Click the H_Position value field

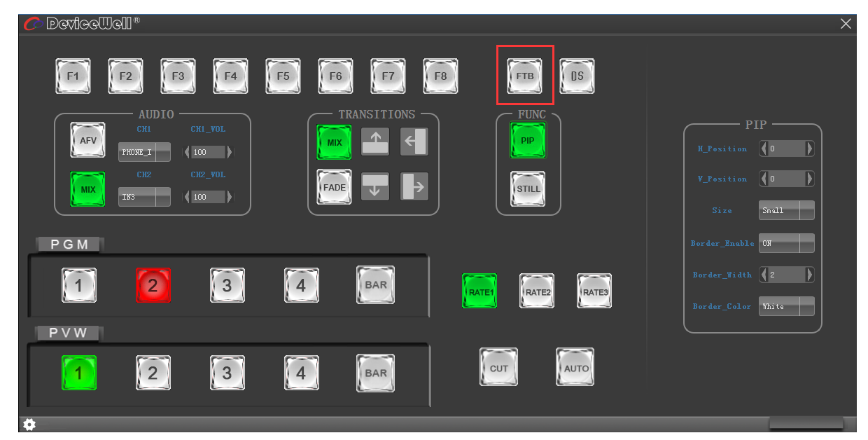[x=787, y=149]
